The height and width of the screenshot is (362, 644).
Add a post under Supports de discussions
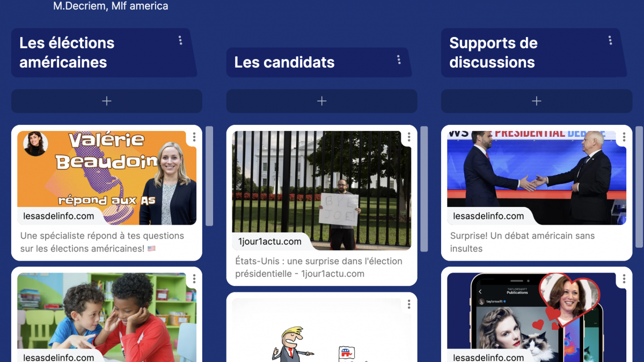536,101
